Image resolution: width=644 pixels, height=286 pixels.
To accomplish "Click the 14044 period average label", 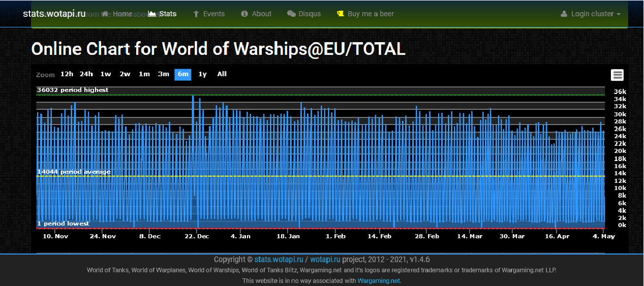I will [x=74, y=172].
